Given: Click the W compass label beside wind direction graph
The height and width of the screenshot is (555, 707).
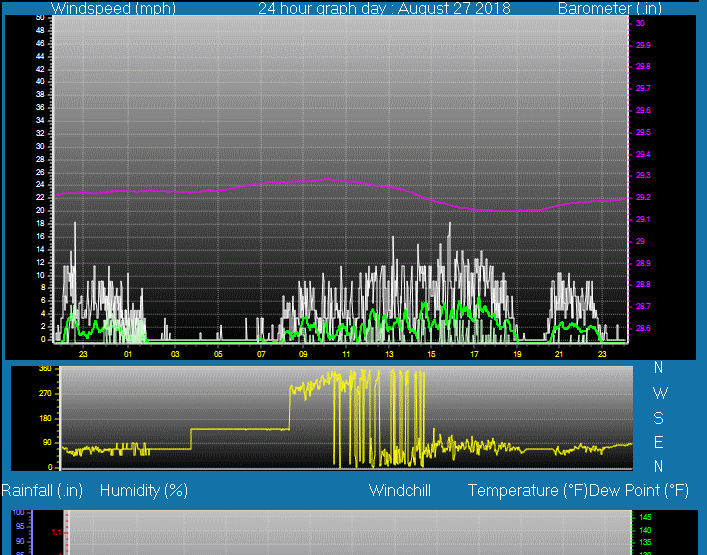Looking at the screenshot, I should (x=660, y=394).
